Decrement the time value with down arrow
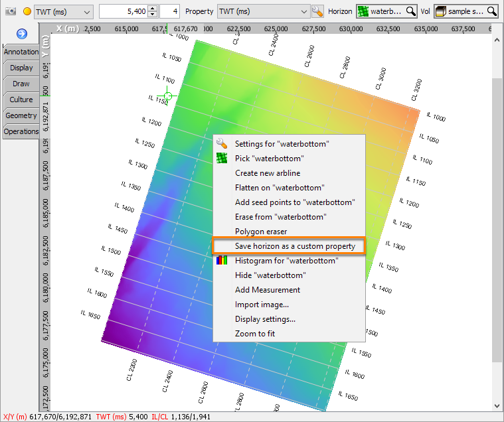 click(x=153, y=15)
